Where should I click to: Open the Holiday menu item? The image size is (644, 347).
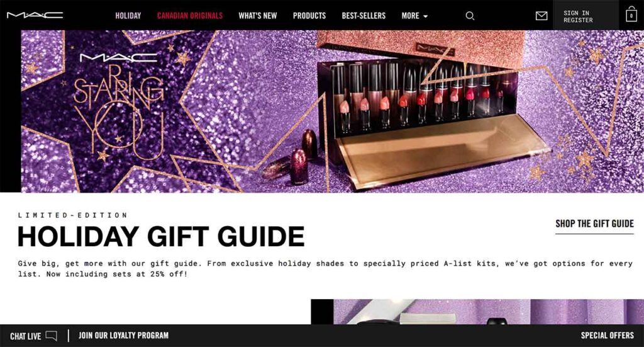[x=128, y=16]
